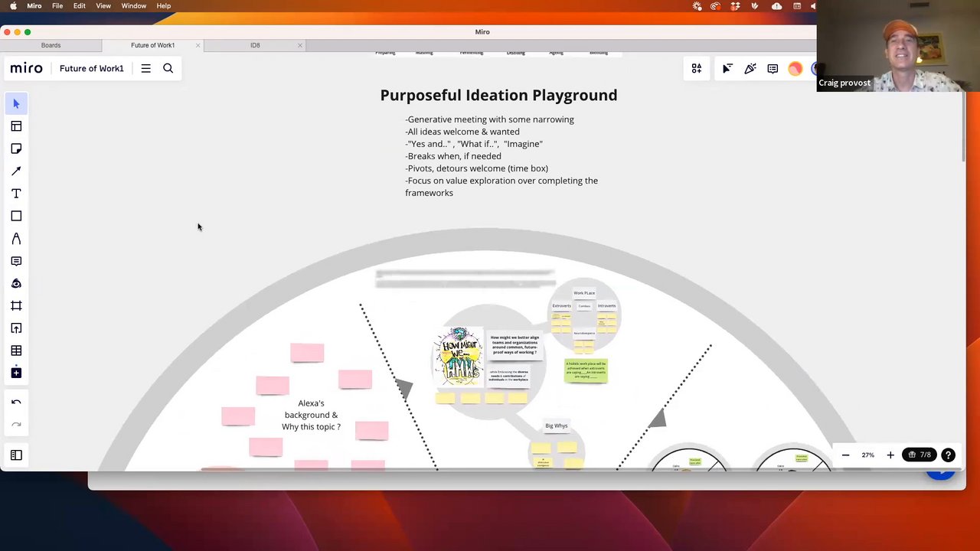
Task: Select the Frame tool
Action: pos(16,305)
